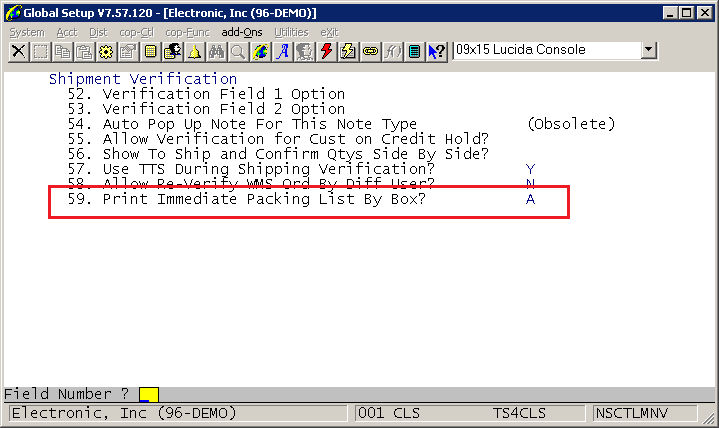The width and height of the screenshot is (719, 428).
Task: Click the yellow gear settings icon
Action: [x=106, y=51]
